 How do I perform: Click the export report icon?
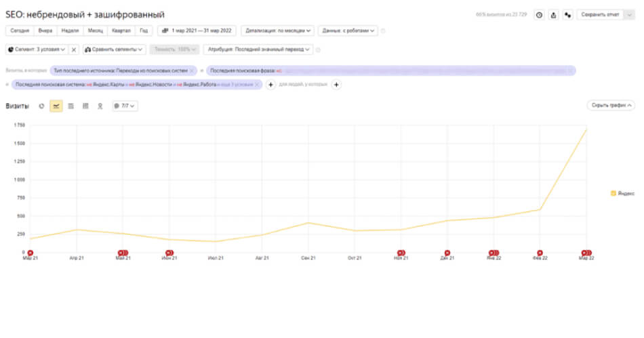point(553,15)
